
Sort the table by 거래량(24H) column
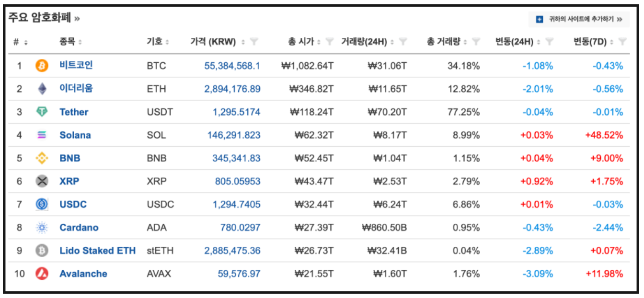pyautogui.click(x=393, y=42)
